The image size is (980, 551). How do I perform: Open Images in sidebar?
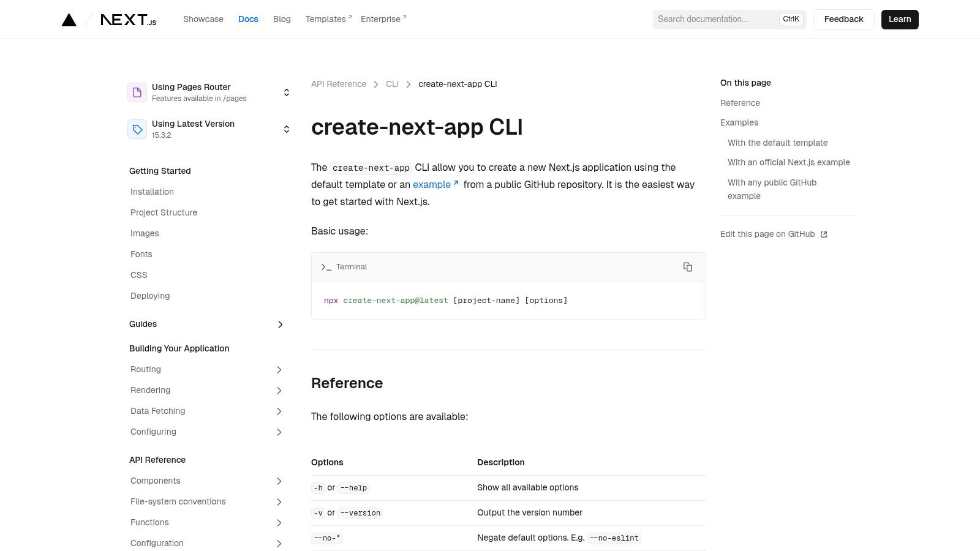(x=145, y=233)
